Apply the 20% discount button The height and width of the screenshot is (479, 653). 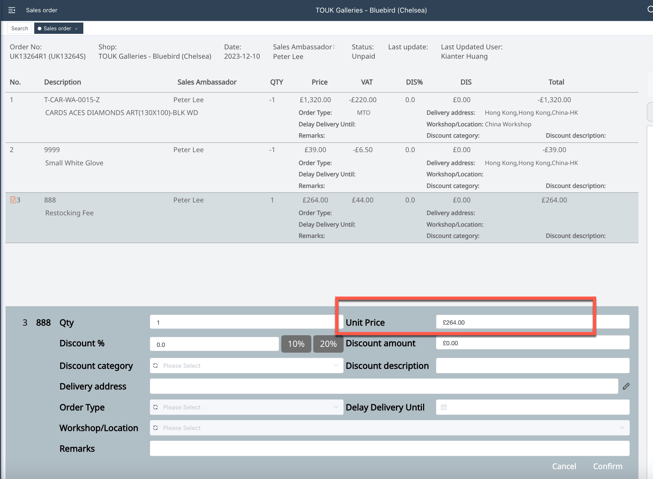coord(328,344)
